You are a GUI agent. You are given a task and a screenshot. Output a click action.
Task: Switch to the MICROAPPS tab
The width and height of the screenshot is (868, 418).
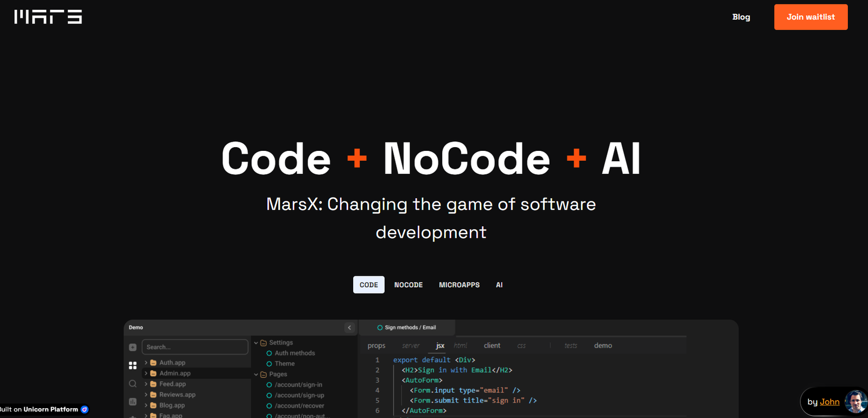[459, 285]
